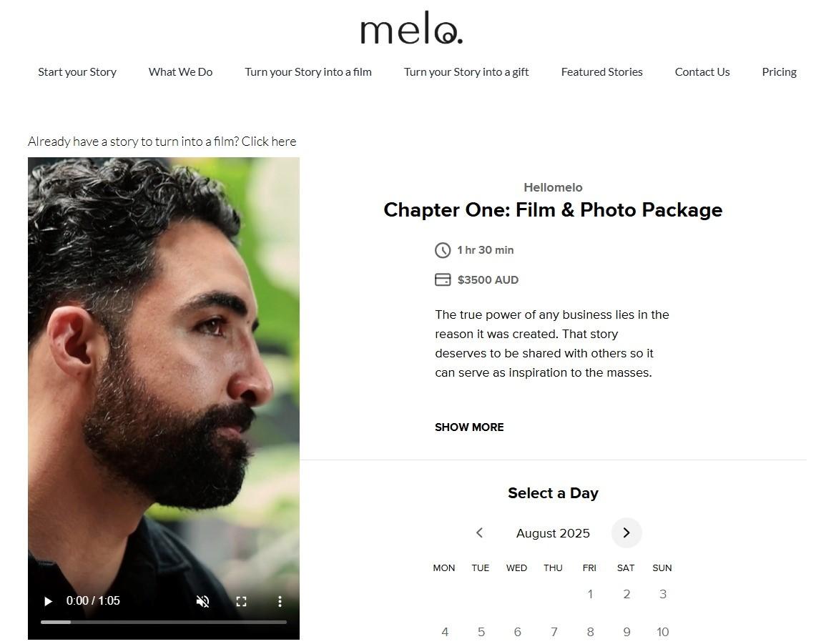The height and width of the screenshot is (644, 821).
Task: Open What We Do page
Action: click(x=180, y=71)
